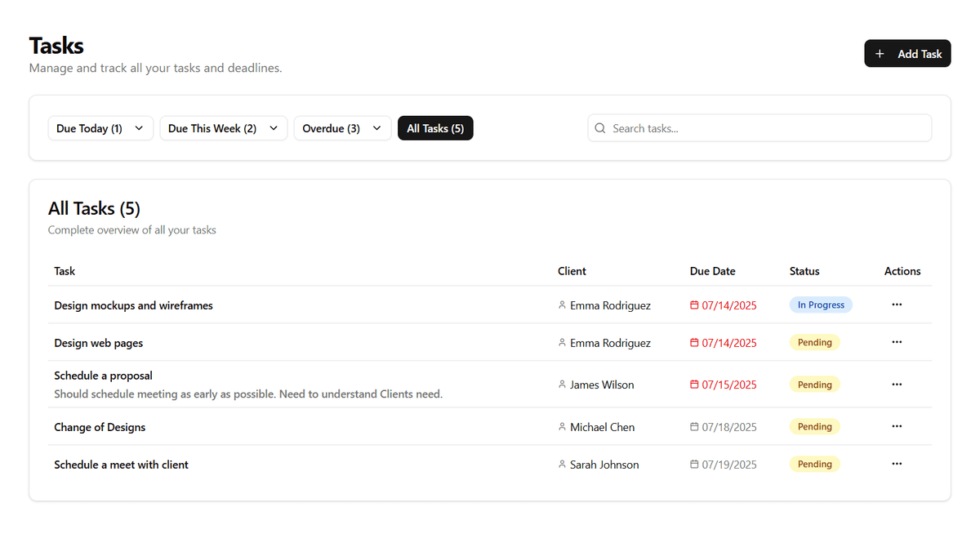Open actions menu for Schedule a proposal
This screenshot has width=980, height=556.
(897, 384)
